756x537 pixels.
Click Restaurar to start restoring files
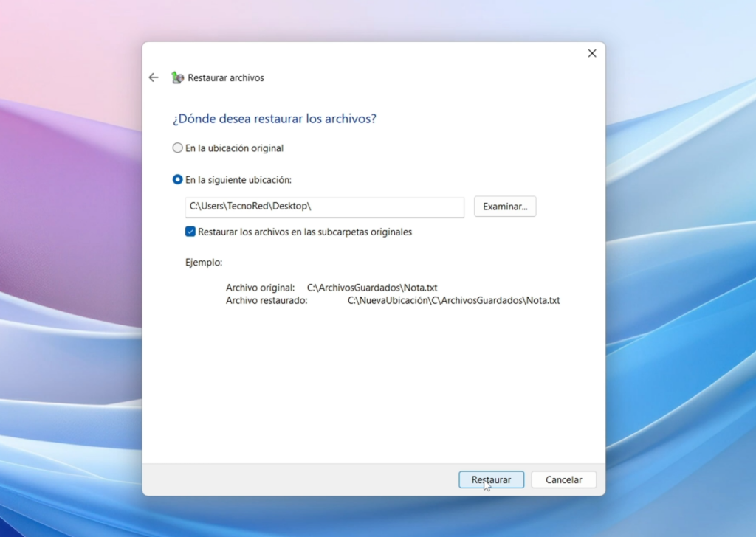[491, 479]
